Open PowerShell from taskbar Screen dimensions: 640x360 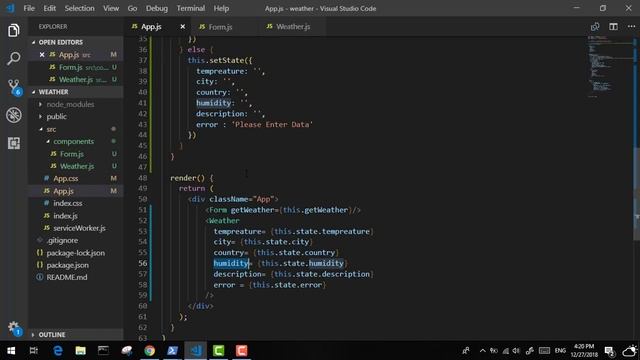tap(172, 351)
